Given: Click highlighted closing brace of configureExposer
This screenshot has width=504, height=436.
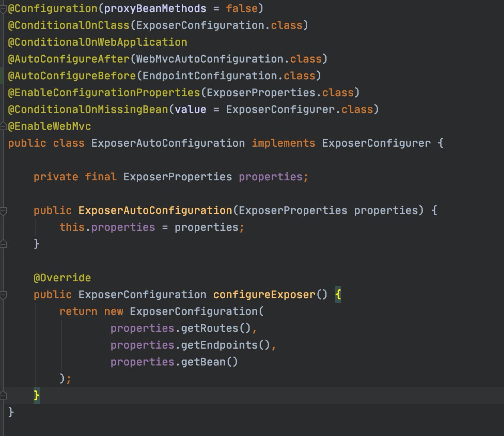Looking at the screenshot, I should 36,396.
